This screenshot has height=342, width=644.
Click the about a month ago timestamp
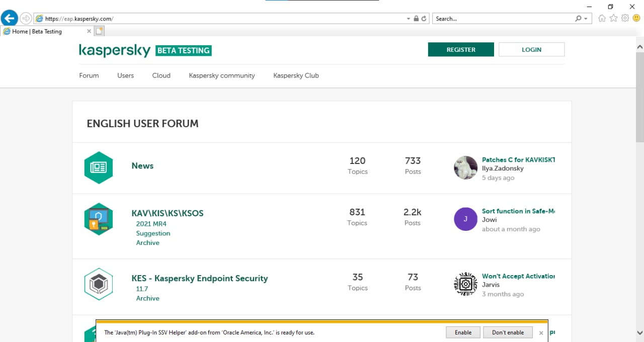[x=511, y=229]
